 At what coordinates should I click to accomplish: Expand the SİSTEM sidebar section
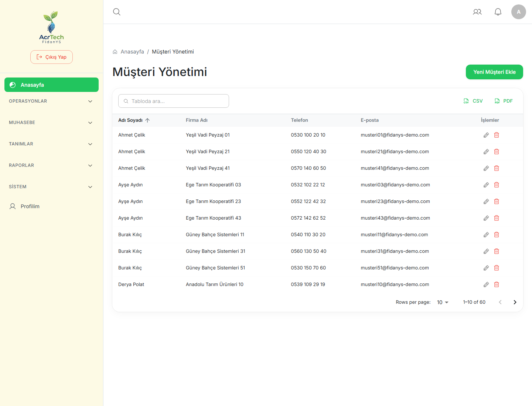[x=51, y=187]
